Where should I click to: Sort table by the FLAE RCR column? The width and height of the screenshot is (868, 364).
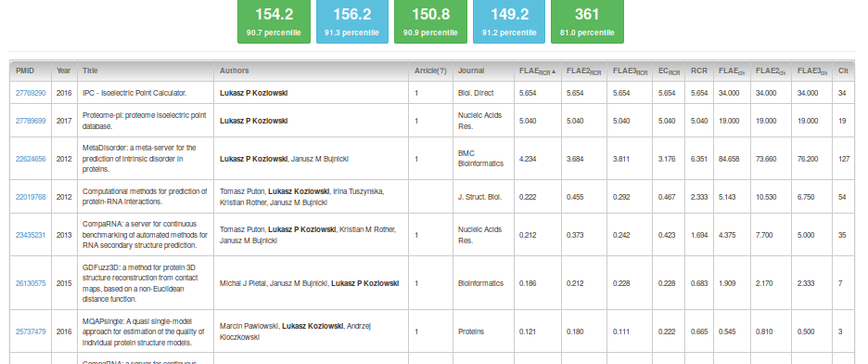click(x=538, y=71)
